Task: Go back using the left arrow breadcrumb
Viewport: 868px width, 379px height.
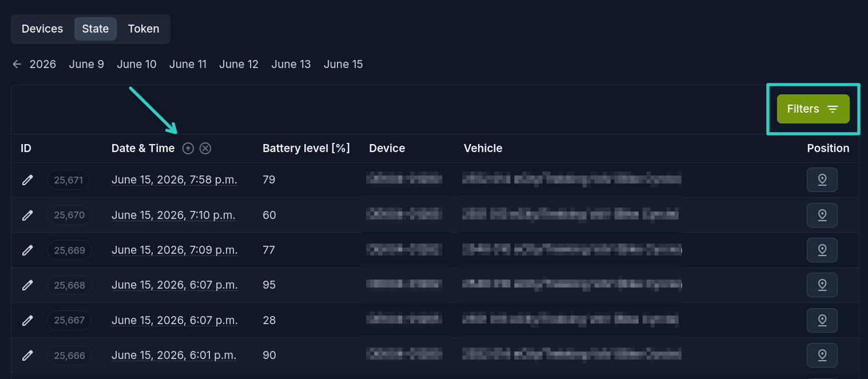Action: click(x=17, y=65)
